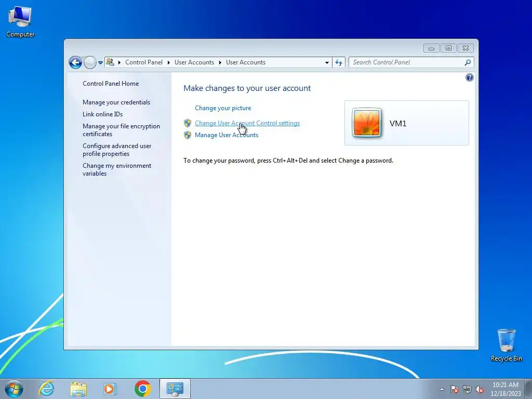Click Control Panel taskbar button
Screen dimensions: 532x399
coord(175,389)
